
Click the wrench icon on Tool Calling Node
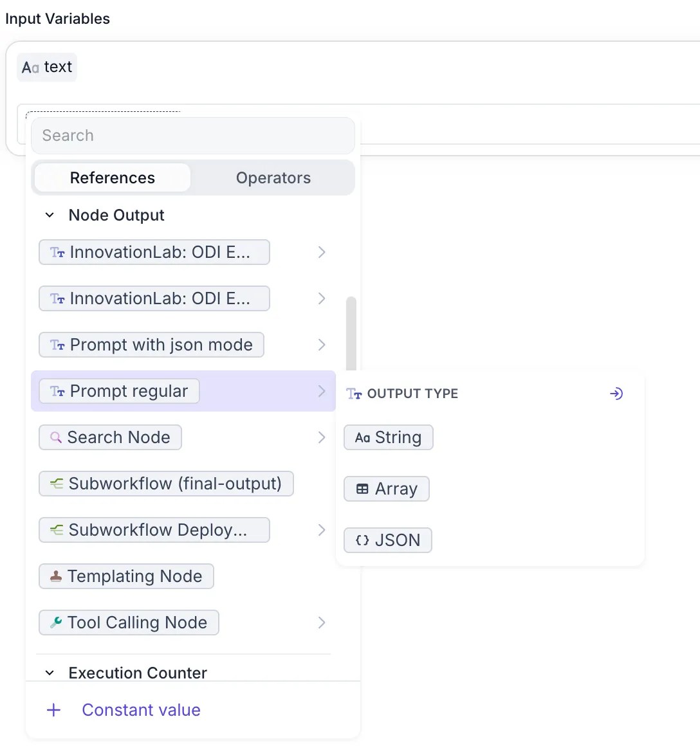coord(56,623)
